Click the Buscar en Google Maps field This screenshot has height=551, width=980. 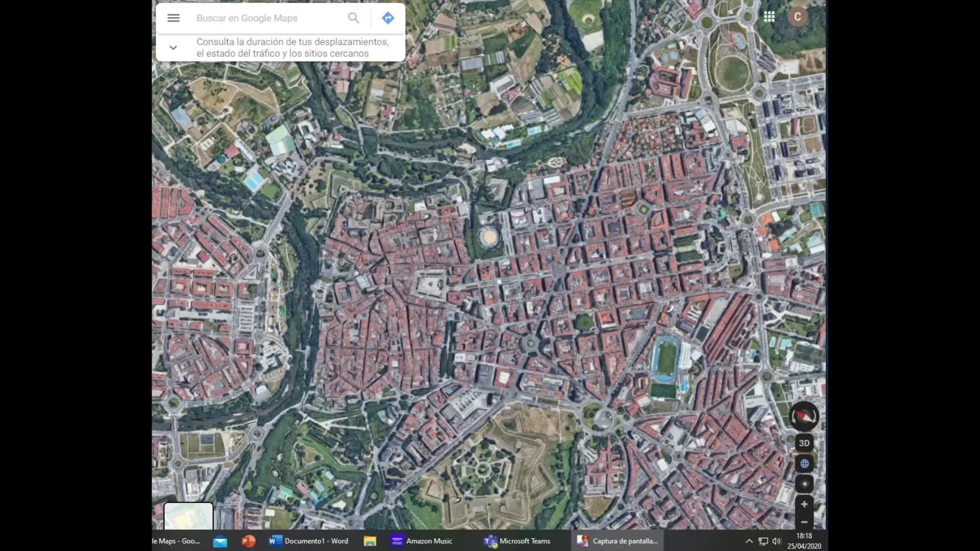(x=265, y=18)
